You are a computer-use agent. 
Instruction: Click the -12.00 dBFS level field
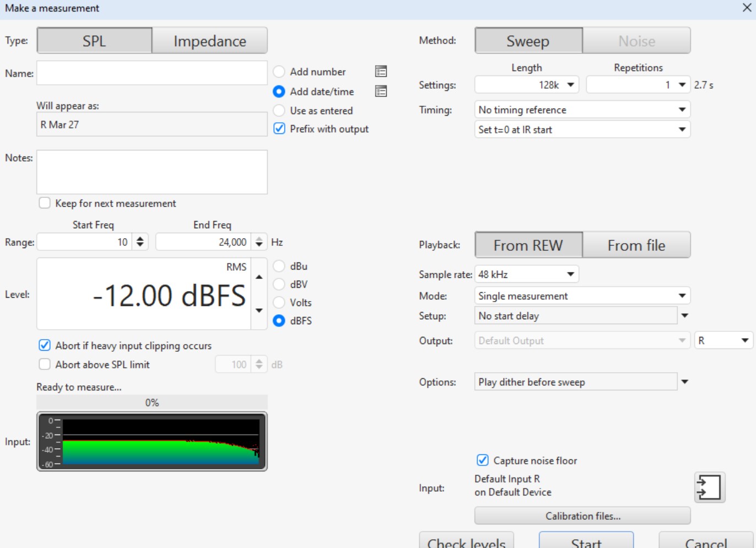point(144,294)
